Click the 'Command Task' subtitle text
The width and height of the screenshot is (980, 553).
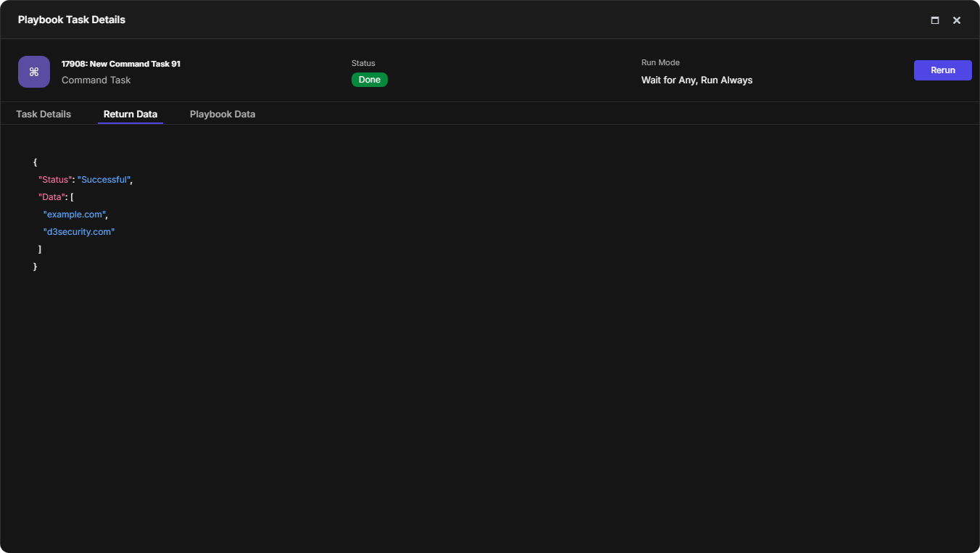click(96, 80)
